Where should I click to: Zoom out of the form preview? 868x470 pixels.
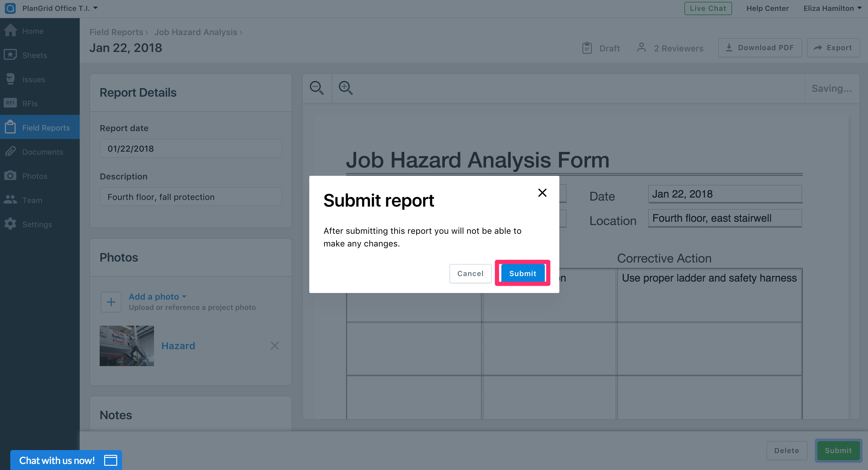click(x=317, y=88)
